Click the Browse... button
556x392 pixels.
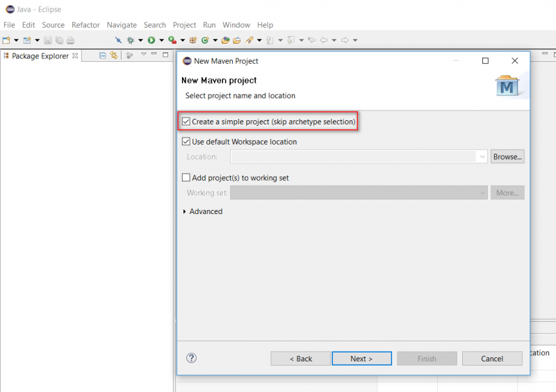tap(507, 156)
